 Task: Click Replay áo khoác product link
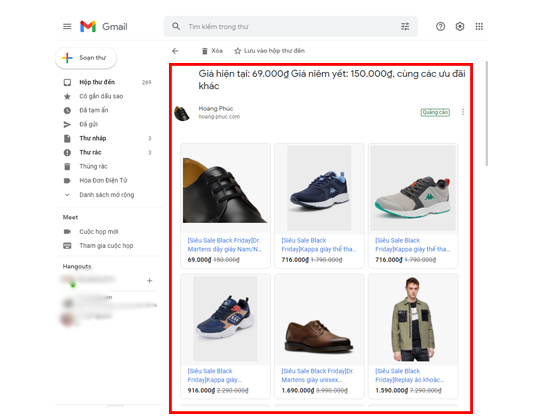click(409, 376)
